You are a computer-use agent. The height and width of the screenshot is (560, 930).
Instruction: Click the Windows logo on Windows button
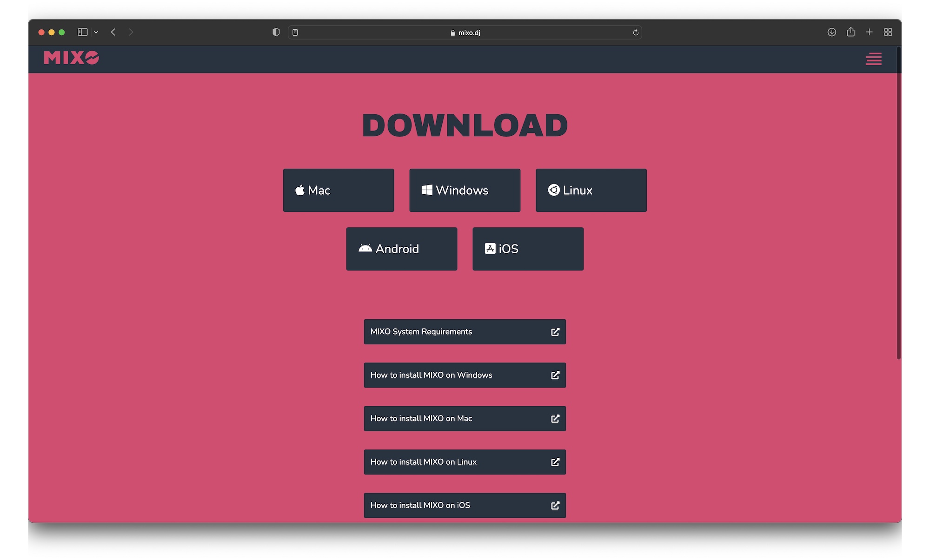click(x=427, y=190)
